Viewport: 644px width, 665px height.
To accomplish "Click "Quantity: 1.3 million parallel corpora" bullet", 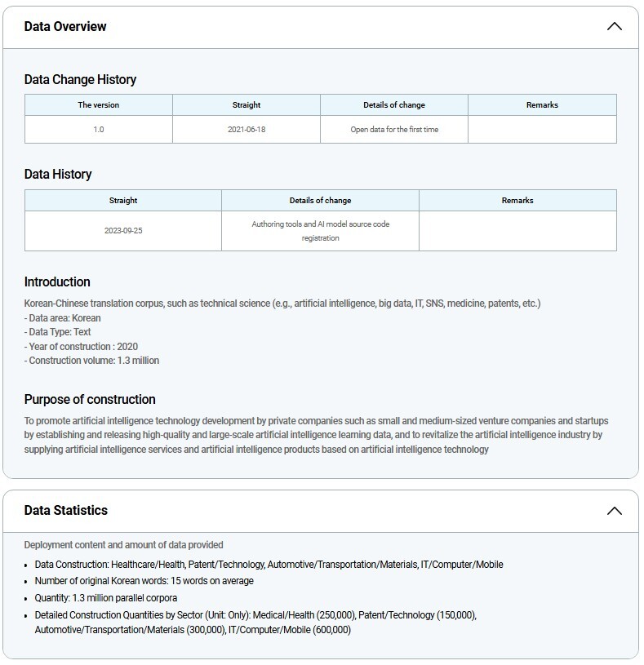I will (x=106, y=598).
